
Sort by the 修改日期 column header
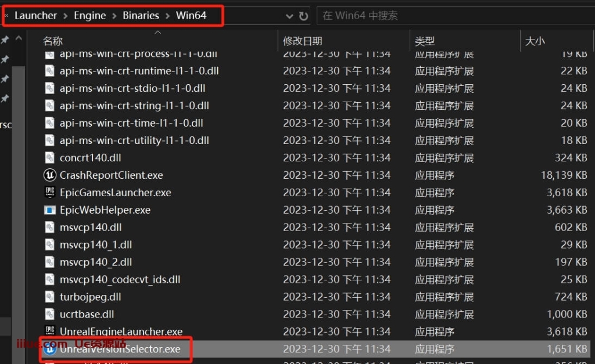click(302, 41)
